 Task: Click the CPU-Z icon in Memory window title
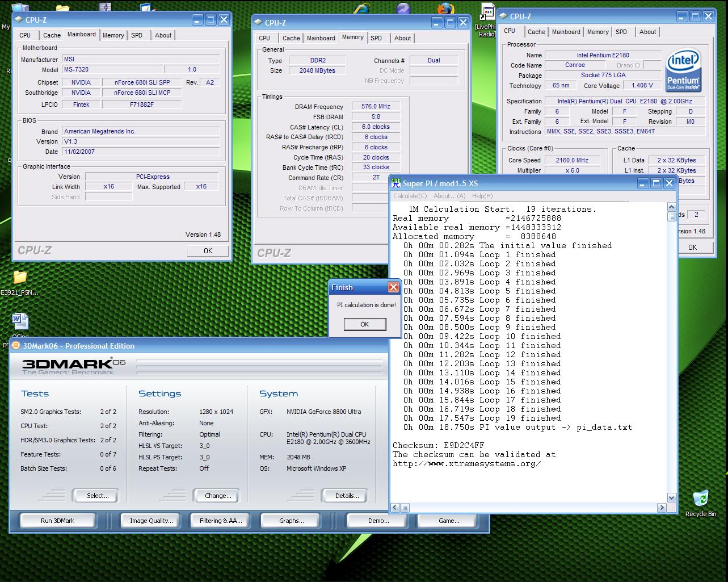point(258,23)
